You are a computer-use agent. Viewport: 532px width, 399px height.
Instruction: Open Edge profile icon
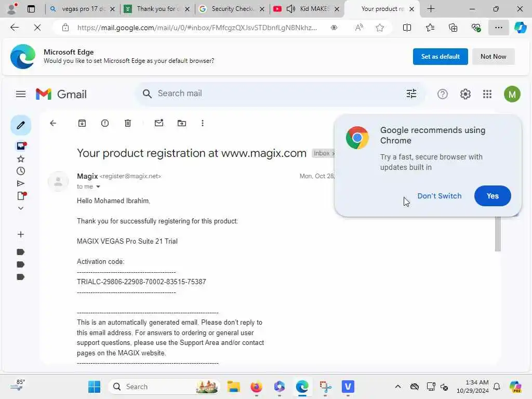tap(12, 9)
